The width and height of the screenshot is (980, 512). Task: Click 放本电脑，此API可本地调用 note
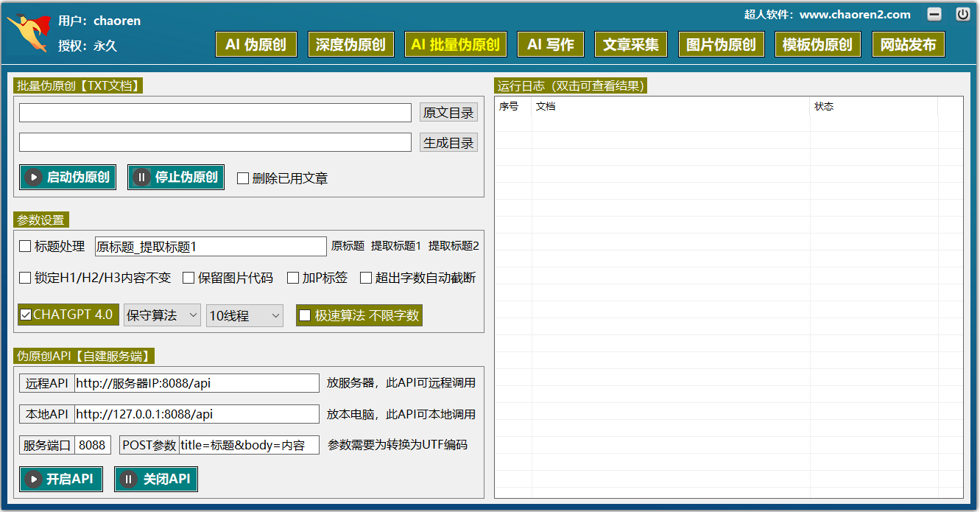point(401,414)
